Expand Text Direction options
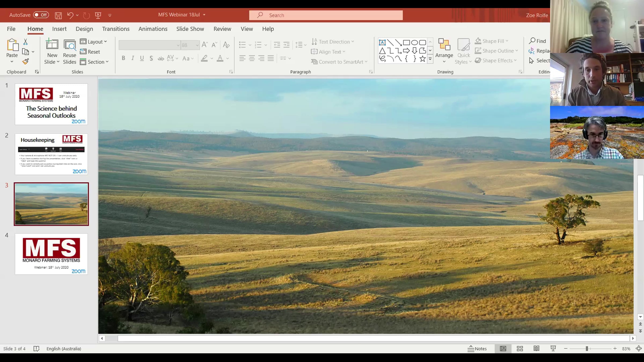Image resolution: width=644 pixels, height=362 pixels. click(333, 42)
